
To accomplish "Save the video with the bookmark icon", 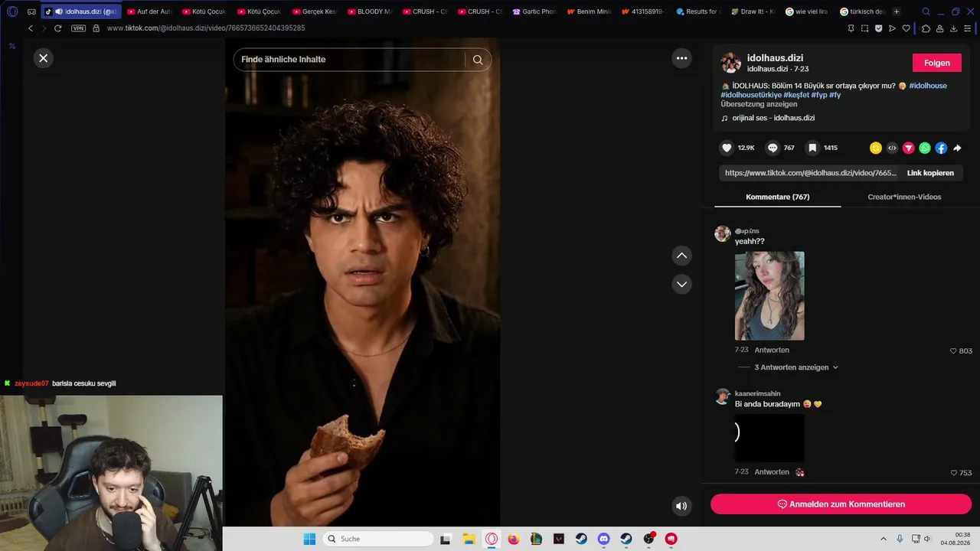I will [x=812, y=148].
